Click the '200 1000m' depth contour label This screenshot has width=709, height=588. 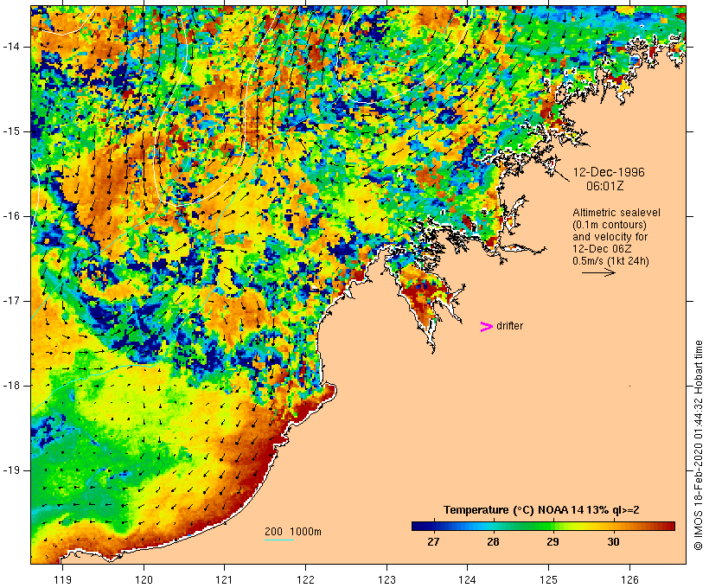tap(293, 532)
